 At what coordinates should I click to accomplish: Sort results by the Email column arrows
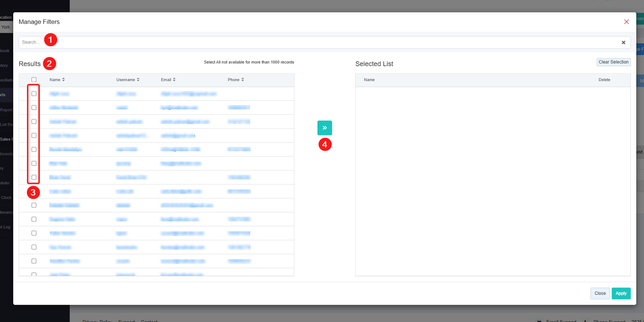coord(174,80)
